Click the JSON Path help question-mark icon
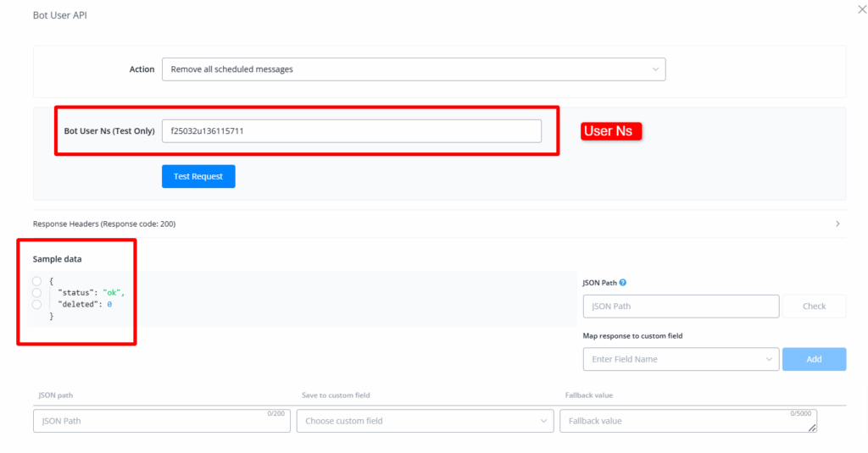 tap(623, 283)
